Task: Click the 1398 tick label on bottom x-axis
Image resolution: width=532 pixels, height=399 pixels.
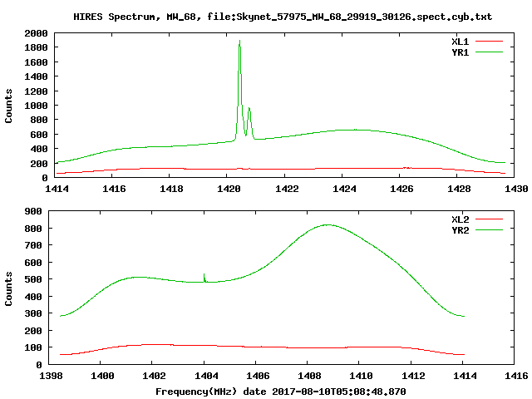Action: pos(52,376)
